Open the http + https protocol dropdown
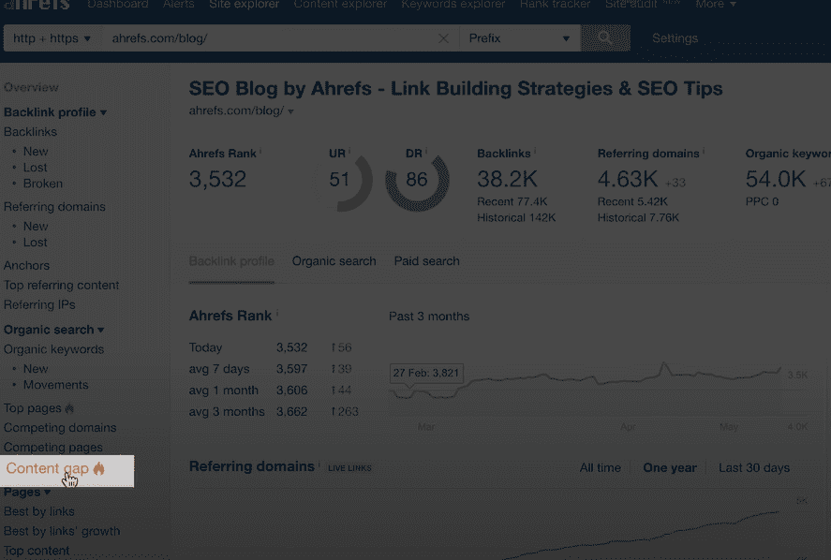Screen dimensions: 831x560 click(52, 38)
